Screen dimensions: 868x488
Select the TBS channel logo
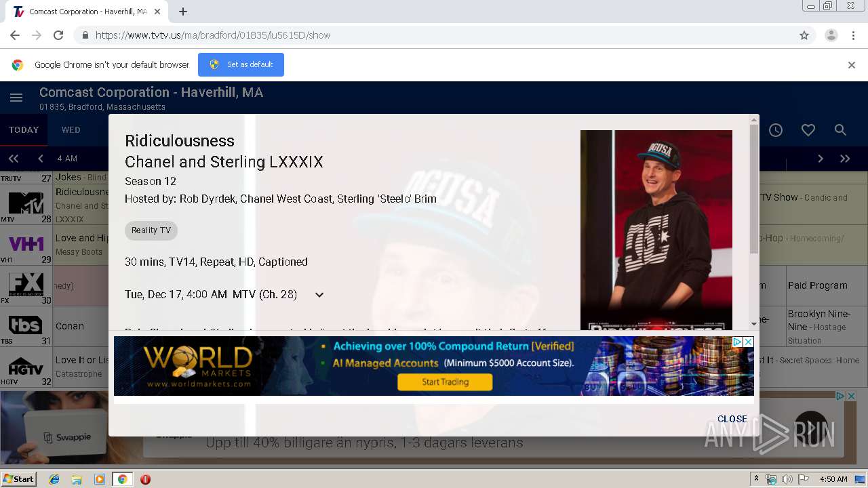[x=26, y=325]
